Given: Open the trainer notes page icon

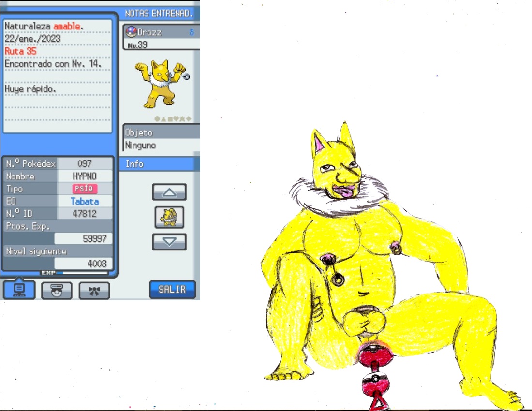Looking at the screenshot, I should [19, 289].
